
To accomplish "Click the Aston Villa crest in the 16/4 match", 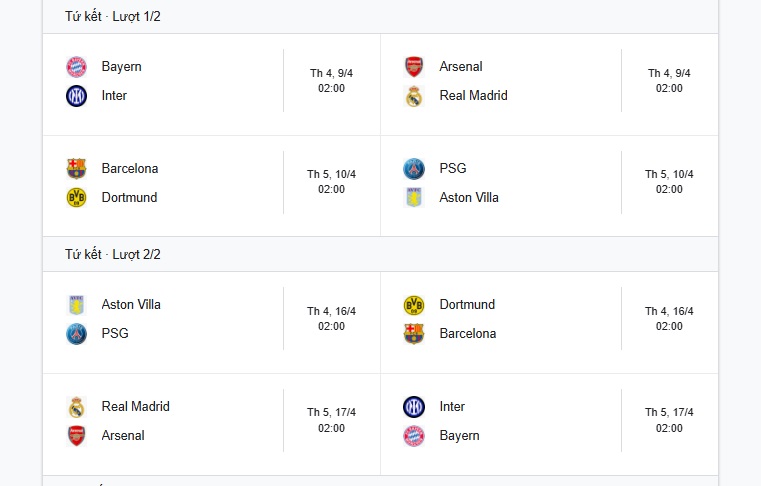I will point(76,305).
